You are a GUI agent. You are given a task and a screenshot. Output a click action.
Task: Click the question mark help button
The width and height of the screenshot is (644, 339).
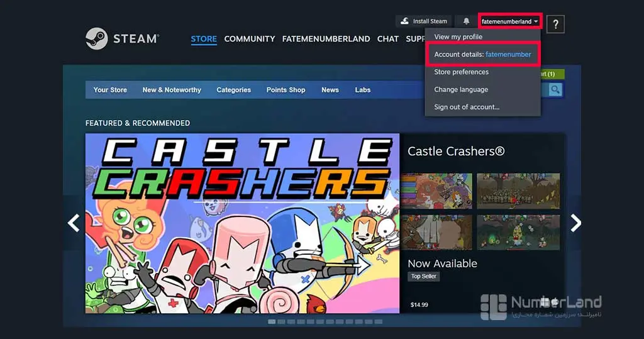pos(556,25)
